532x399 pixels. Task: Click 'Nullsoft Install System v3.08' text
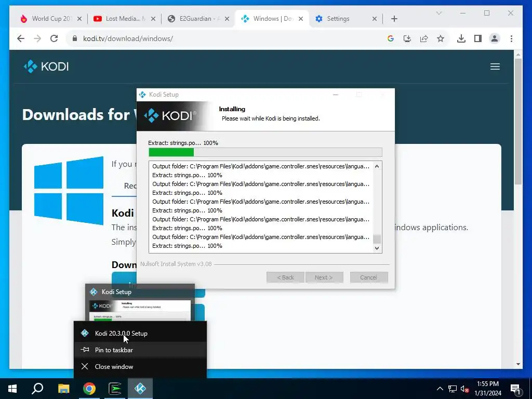pyautogui.click(x=176, y=264)
